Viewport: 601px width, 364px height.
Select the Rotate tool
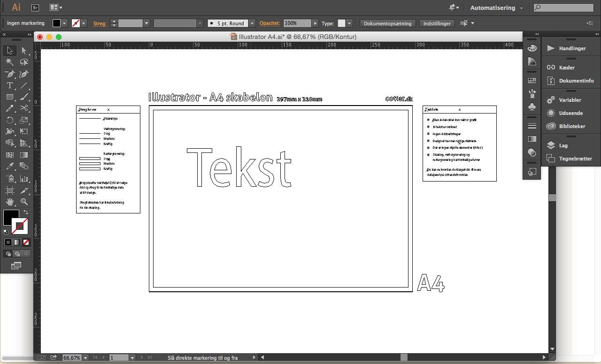coord(9,120)
